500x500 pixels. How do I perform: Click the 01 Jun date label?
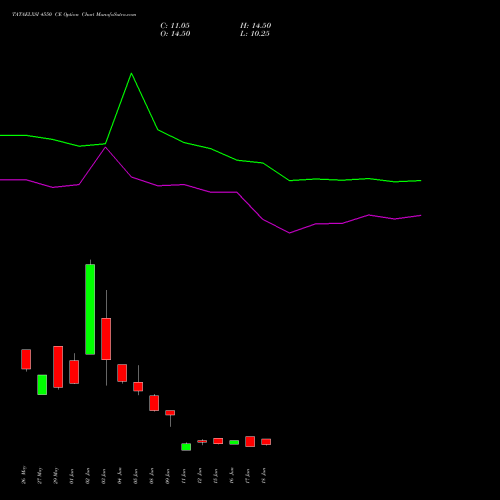(72, 476)
